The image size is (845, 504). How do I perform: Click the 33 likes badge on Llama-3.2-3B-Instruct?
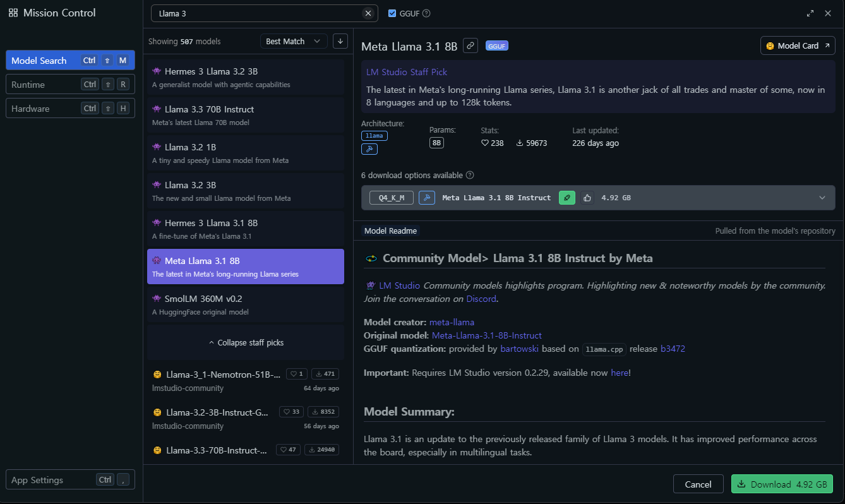(x=291, y=412)
